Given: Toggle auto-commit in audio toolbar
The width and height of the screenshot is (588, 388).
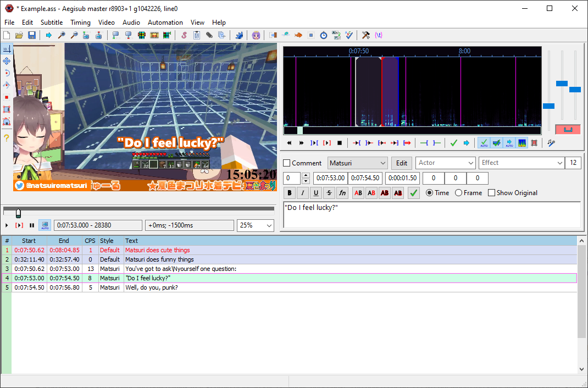Looking at the screenshot, I should tap(484, 143).
